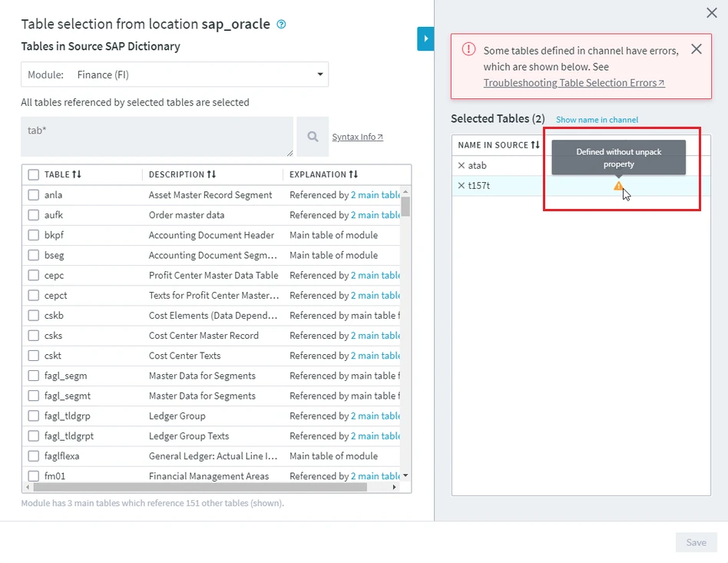Close the table selection dialog

(x=711, y=13)
